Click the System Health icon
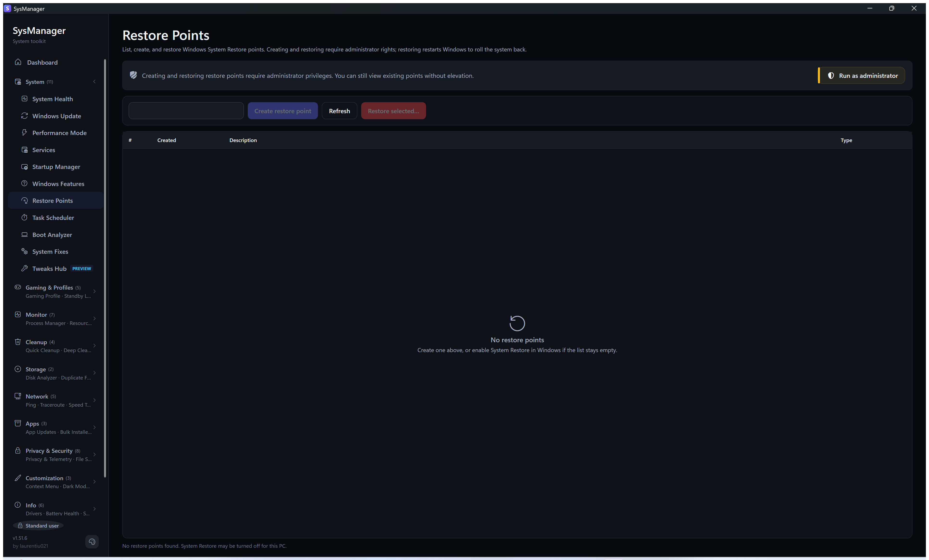 click(25, 99)
